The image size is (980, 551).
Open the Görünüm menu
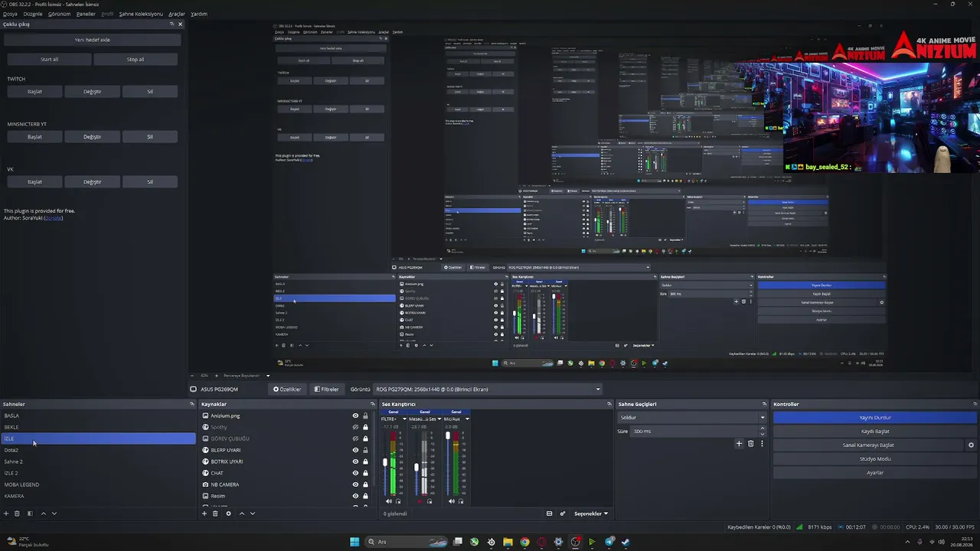point(59,14)
